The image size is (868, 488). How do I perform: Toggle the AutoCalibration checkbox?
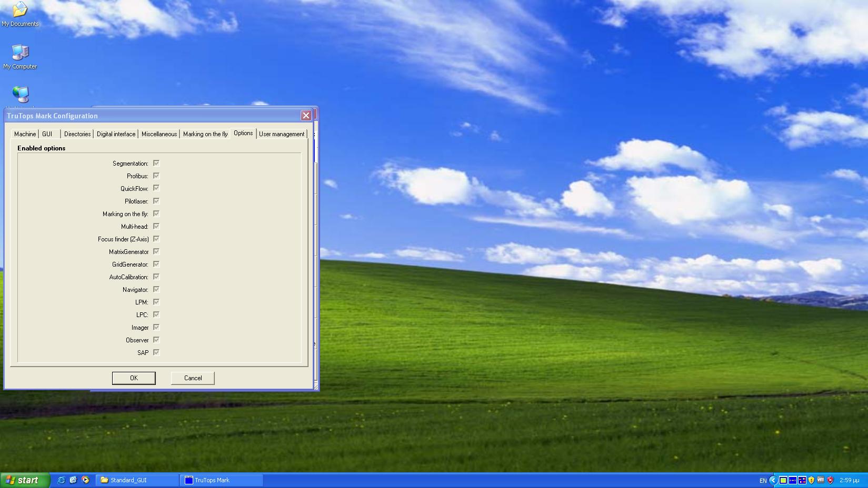pyautogui.click(x=156, y=277)
